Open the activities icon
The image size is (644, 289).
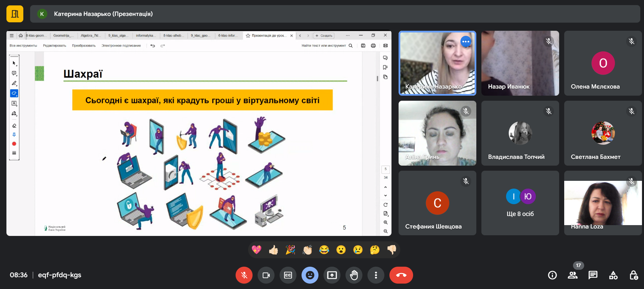[x=613, y=275]
